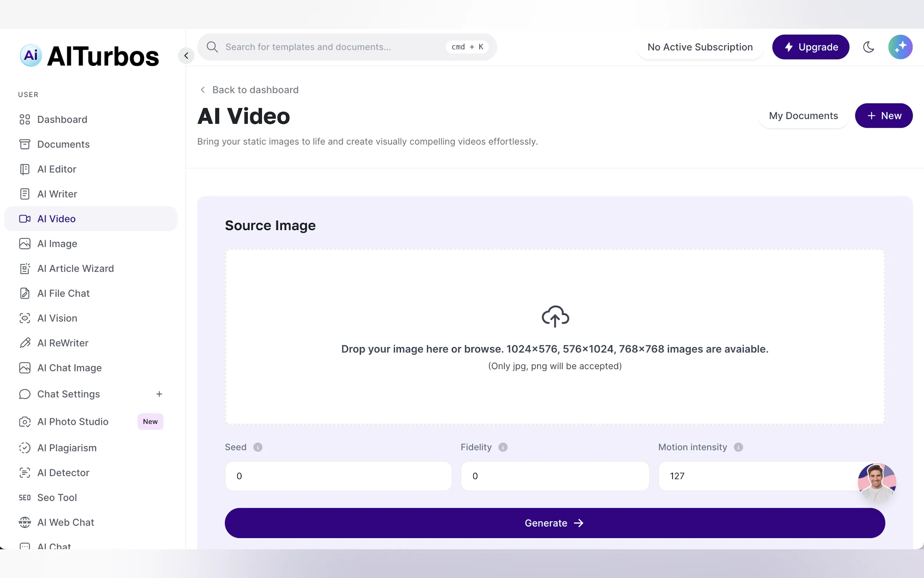Click the cloud upload icon

coord(555,317)
